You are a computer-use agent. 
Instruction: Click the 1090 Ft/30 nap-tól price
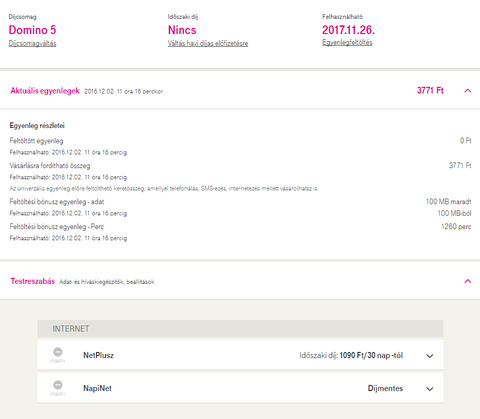click(371, 355)
